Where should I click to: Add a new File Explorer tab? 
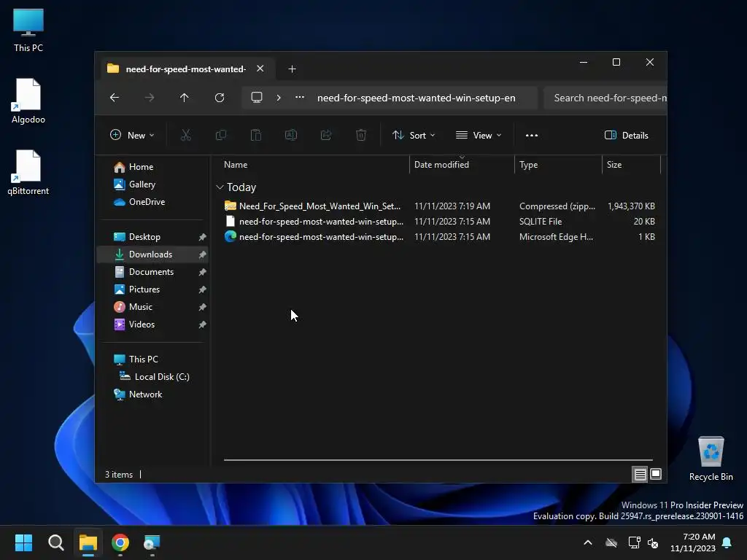[x=292, y=69]
